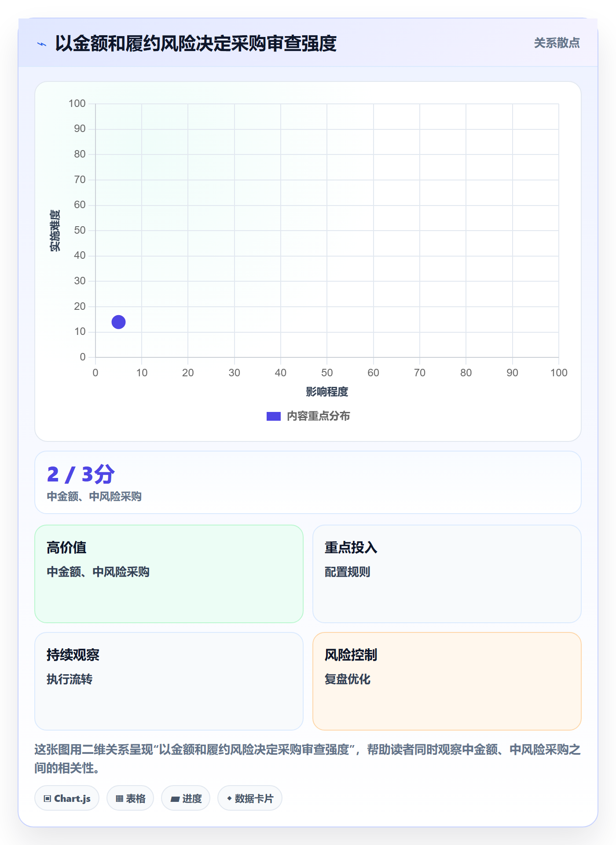Screen dimensions: 616x845
Task: Click the 内容重点分布 legend label
Action: coord(318,416)
